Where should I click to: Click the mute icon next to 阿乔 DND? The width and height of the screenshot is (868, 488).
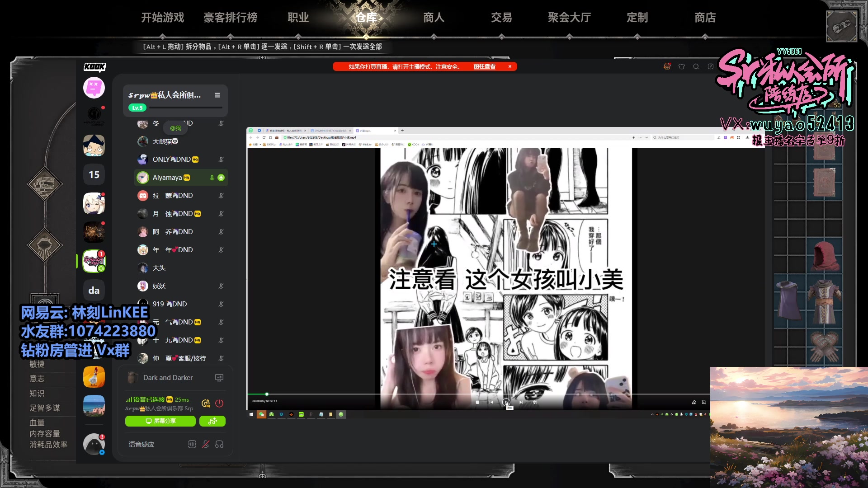click(221, 232)
